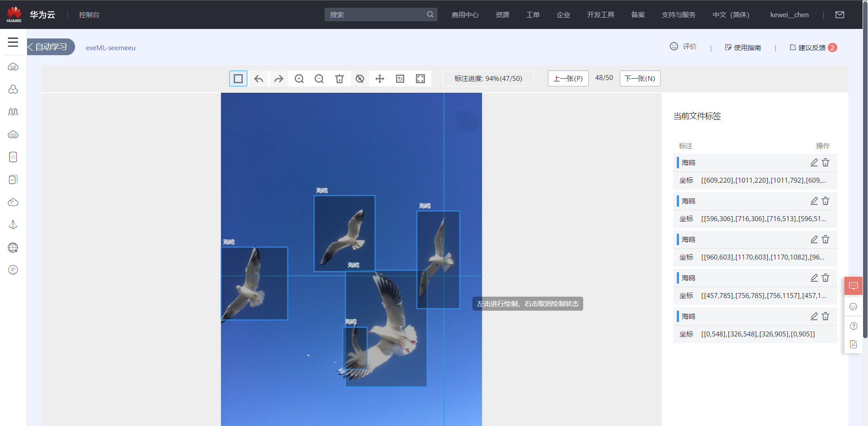Undo the last annotation action
This screenshot has width=868, height=426.
pos(259,79)
